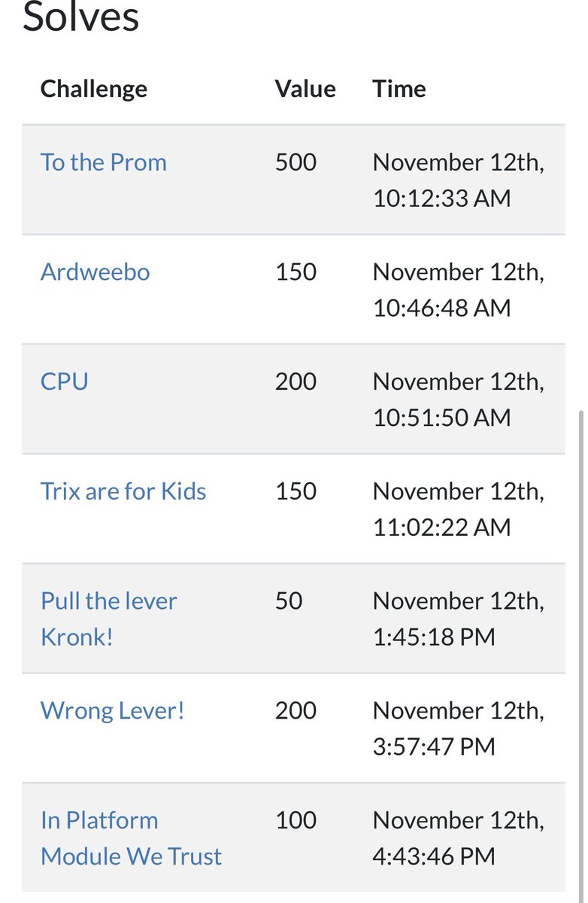Select the 50 value for Kronk row

(289, 601)
